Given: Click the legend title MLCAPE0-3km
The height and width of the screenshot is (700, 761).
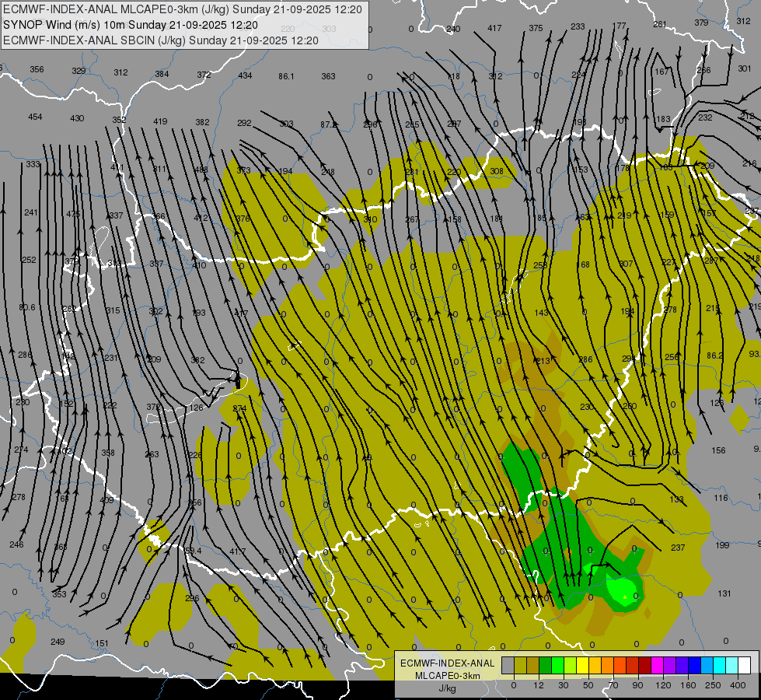Looking at the screenshot, I should click(447, 676).
